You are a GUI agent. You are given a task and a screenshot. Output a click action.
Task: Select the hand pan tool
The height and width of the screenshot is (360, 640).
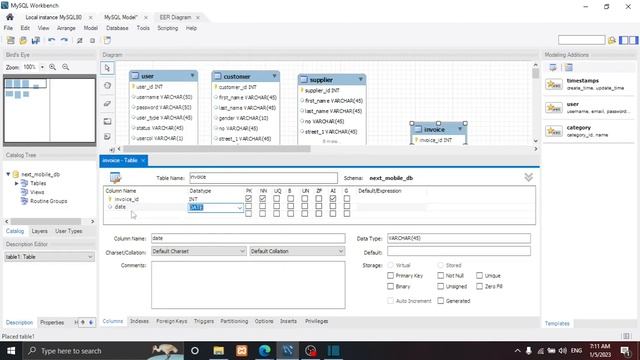107,86
